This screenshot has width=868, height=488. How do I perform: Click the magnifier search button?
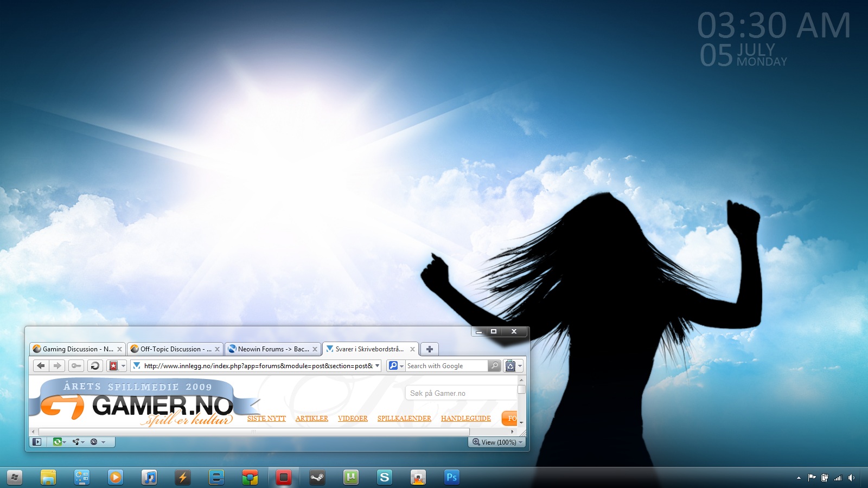494,366
